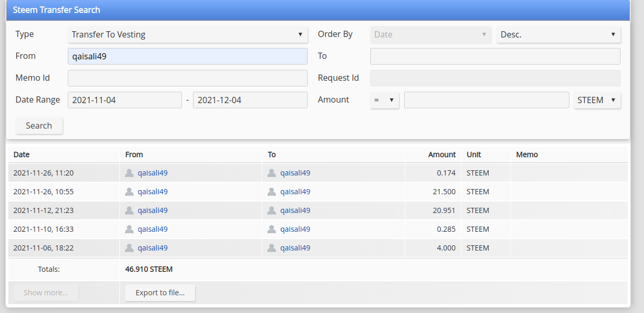Click avatar icon beside From qaisali49 on 2021-11-26, 11:20 row
Viewport: 644px width, 313px height.
(129, 173)
